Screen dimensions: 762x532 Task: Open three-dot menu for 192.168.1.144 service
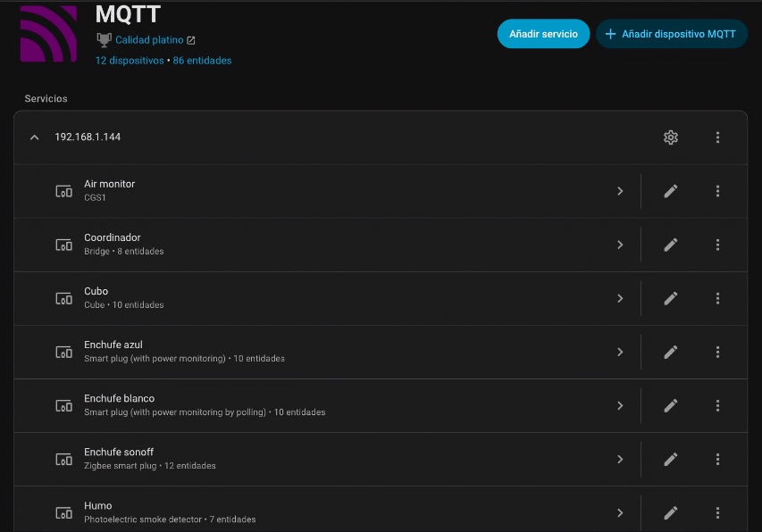[x=717, y=137]
